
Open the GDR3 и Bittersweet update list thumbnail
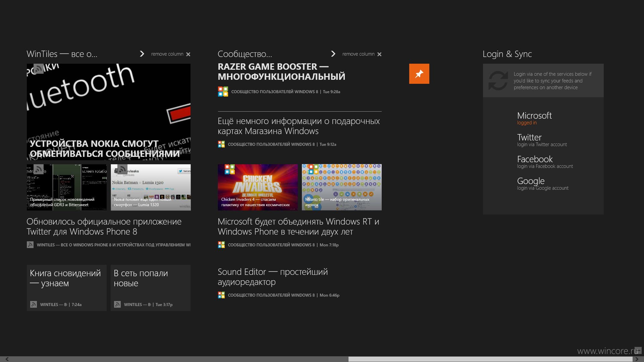pyautogui.click(x=67, y=187)
